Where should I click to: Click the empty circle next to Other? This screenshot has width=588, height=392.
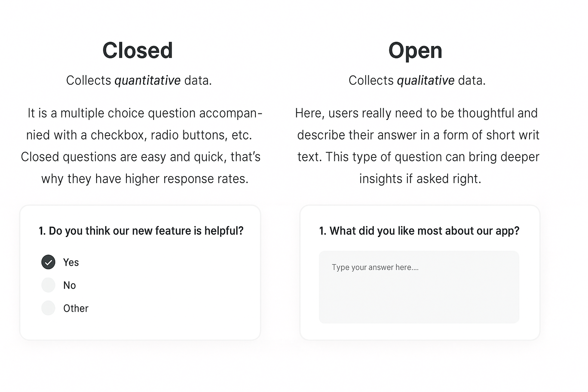pyautogui.click(x=48, y=308)
